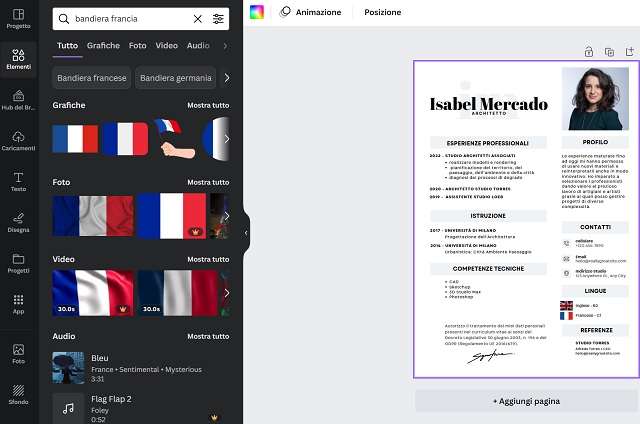Open the rainbow color picker swatch
Image resolution: width=640 pixels, height=424 pixels.
click(257, 12)
